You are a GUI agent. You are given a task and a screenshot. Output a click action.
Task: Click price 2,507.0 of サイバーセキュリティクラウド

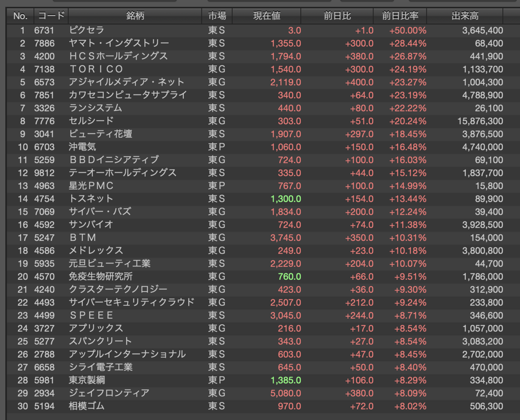(x=286, y=302)
